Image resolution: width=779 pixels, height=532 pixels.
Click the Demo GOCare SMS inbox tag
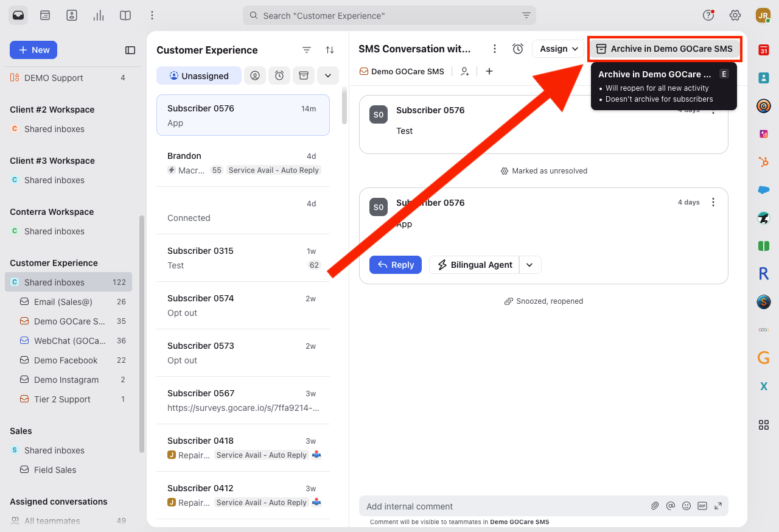point(402,71)
